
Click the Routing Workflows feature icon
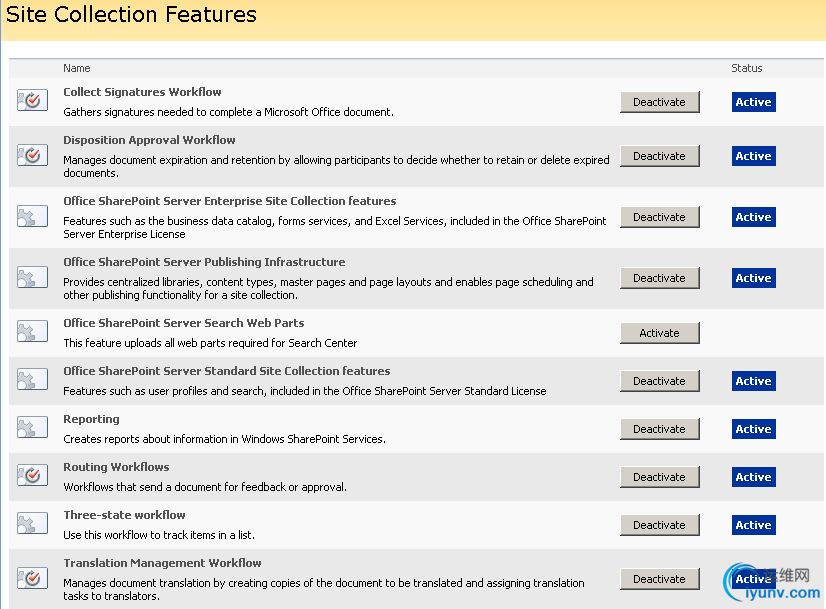tap(32, 477)
